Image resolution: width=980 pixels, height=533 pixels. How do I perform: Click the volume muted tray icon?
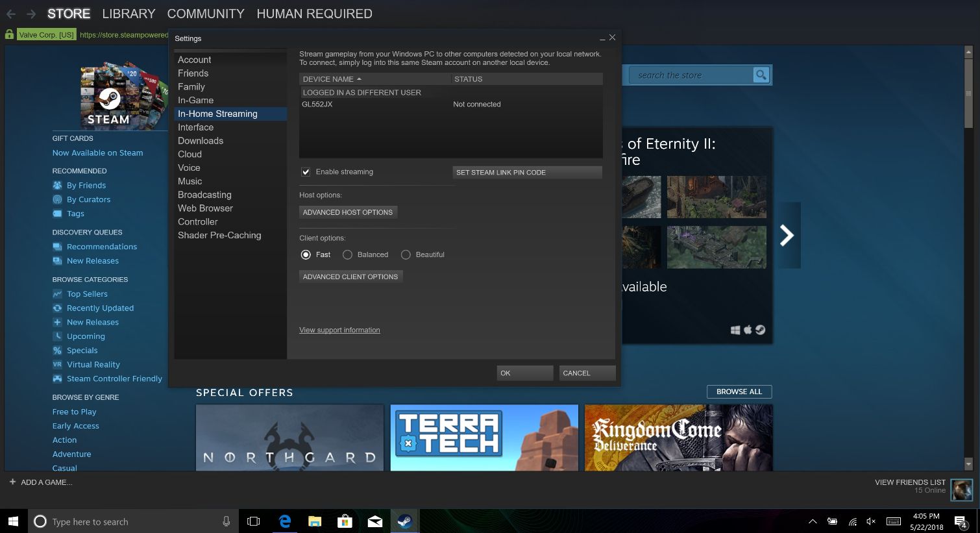coord(871,521)
